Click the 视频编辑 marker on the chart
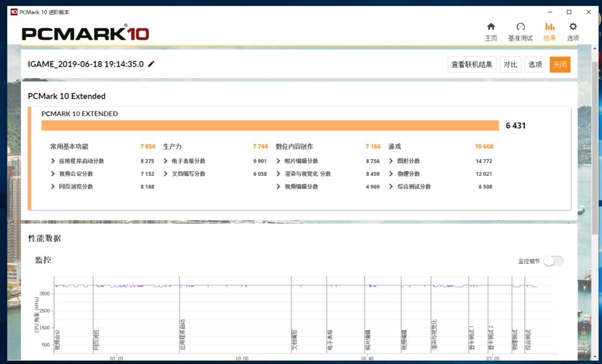602x364 pixels. click(404, 340)
